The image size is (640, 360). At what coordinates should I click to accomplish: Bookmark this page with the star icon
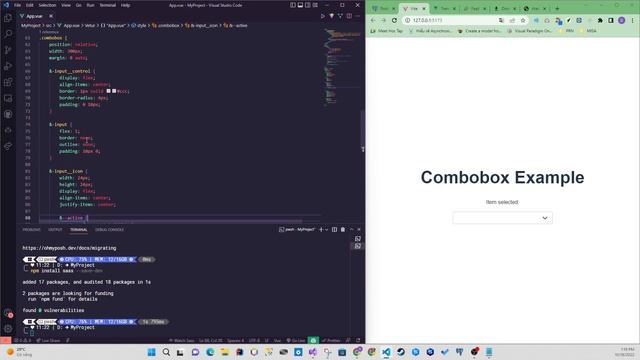(523, 20)
